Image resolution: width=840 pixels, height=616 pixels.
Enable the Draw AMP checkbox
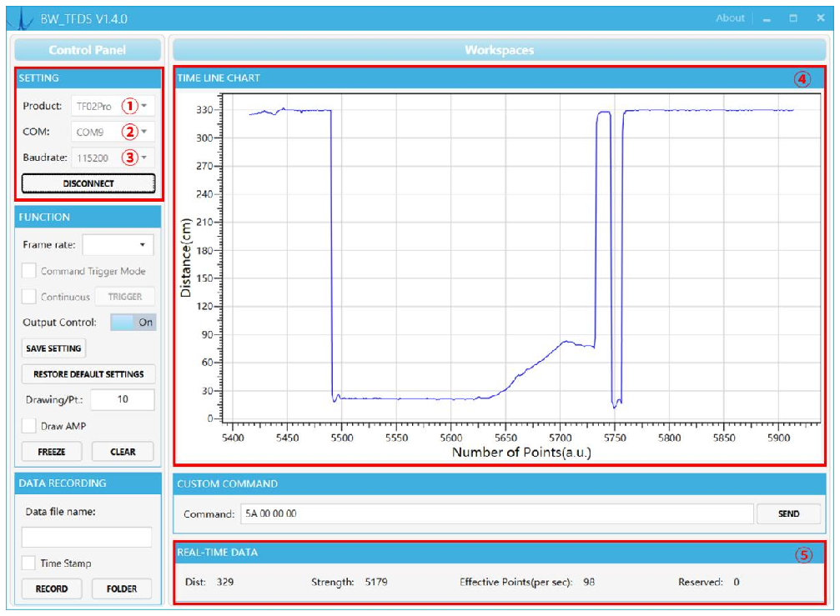pyautogui.click(x=29, y=426)
